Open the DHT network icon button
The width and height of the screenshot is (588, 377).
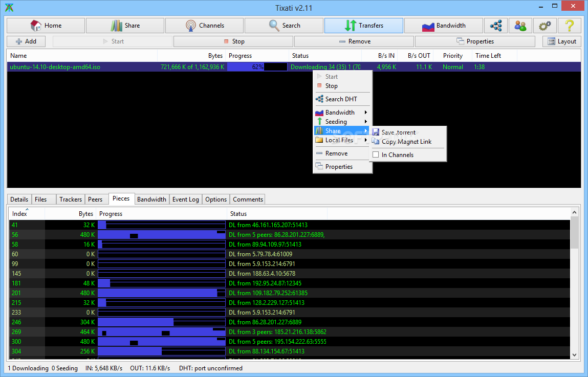[x=496, y=26]
